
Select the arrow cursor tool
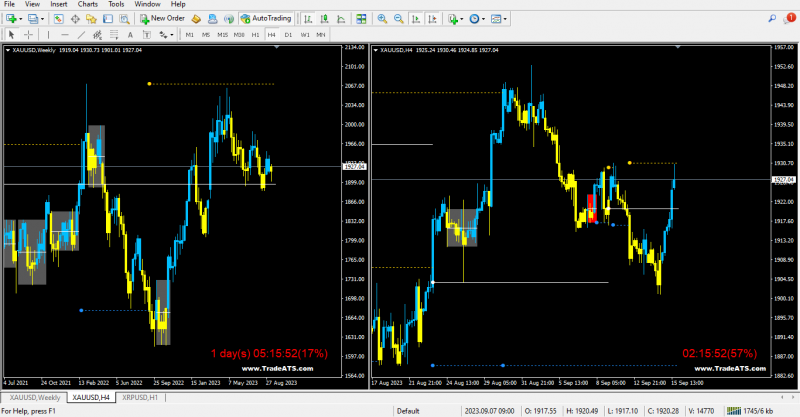click(x=12, y=35)
